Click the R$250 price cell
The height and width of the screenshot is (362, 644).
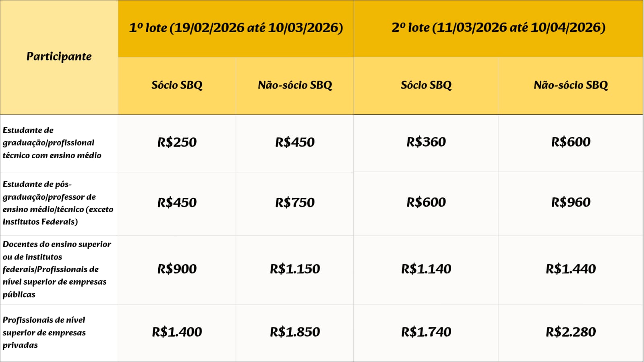tap(177, 142)
